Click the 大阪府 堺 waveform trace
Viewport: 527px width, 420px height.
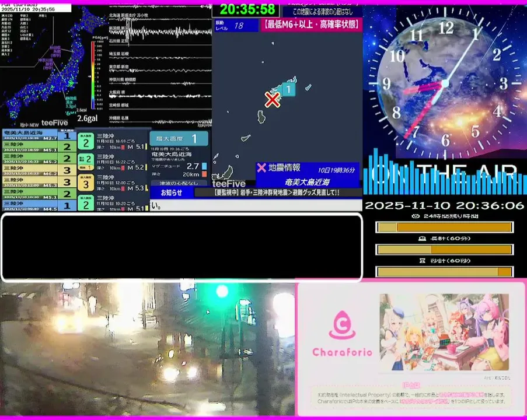(160, 96)
